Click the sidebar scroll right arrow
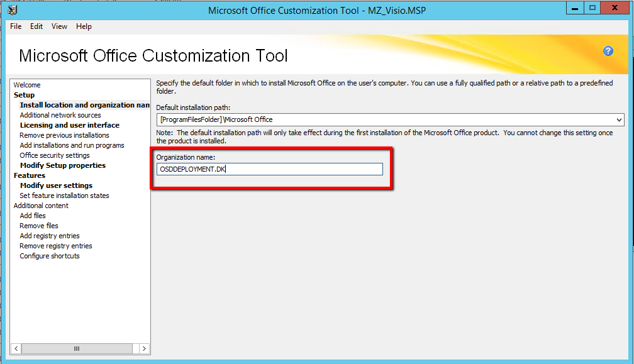 point(144,348)
